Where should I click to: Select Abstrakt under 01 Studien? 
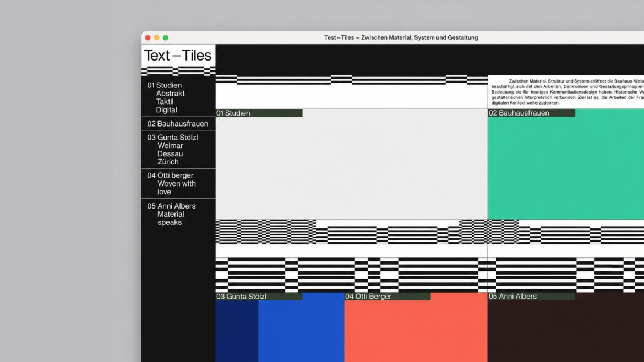click(170, 94)
